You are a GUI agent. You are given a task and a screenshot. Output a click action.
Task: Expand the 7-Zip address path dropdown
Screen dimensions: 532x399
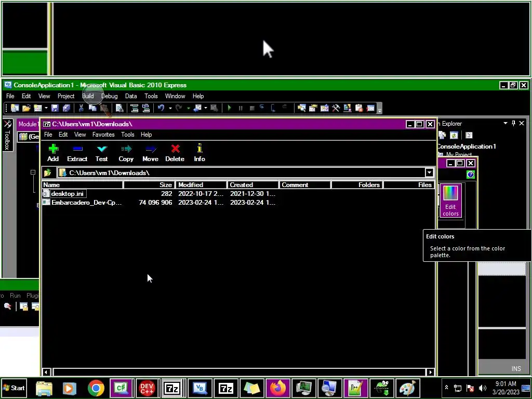429,172
